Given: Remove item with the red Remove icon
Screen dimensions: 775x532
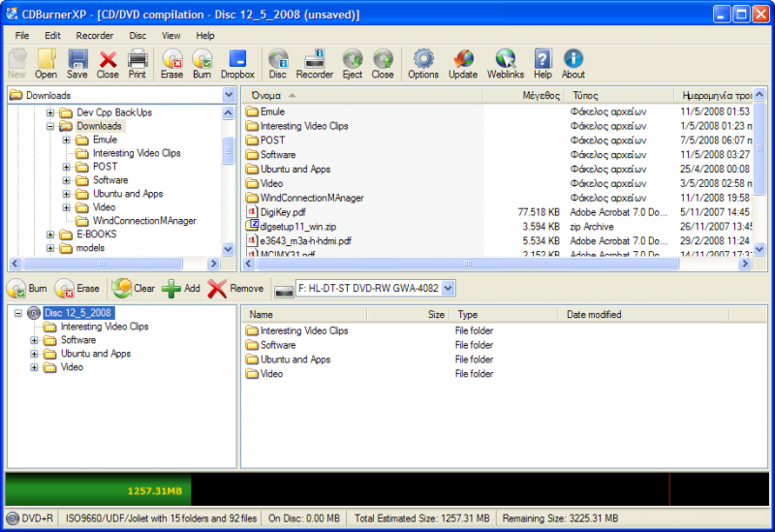Looking at the screenshot, I should click(235, 288).
